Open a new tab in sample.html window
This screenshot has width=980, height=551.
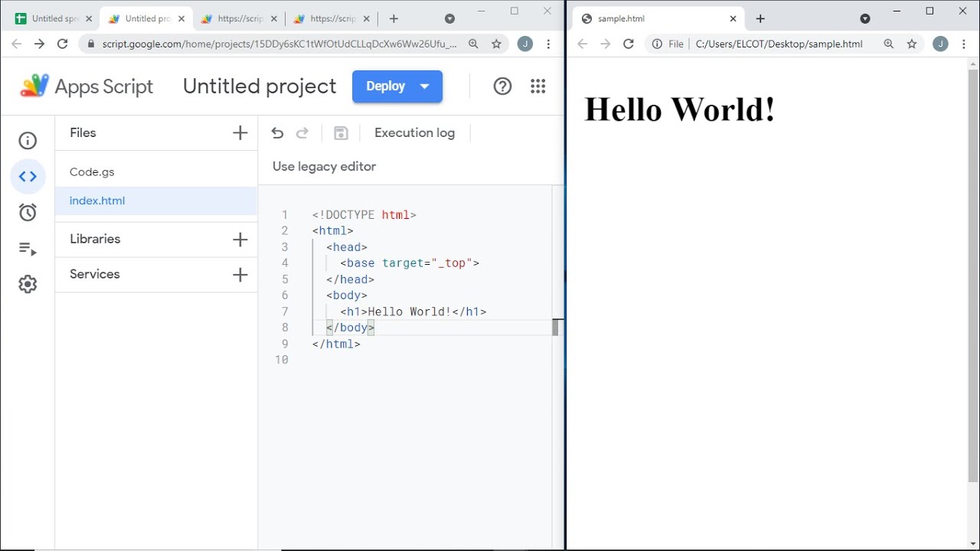[x=760, y=19]
